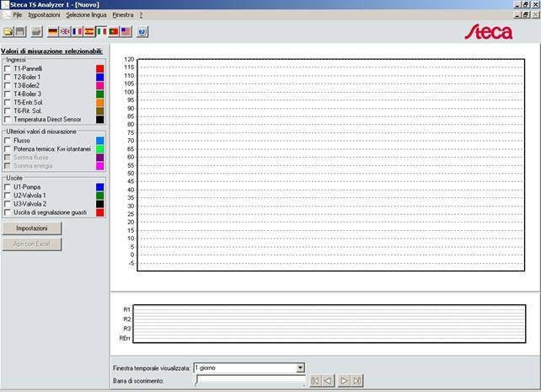This screenshot has height=392, width=541.
Task: Select the Spanish flag language icon
Action: tap(89, 32)
